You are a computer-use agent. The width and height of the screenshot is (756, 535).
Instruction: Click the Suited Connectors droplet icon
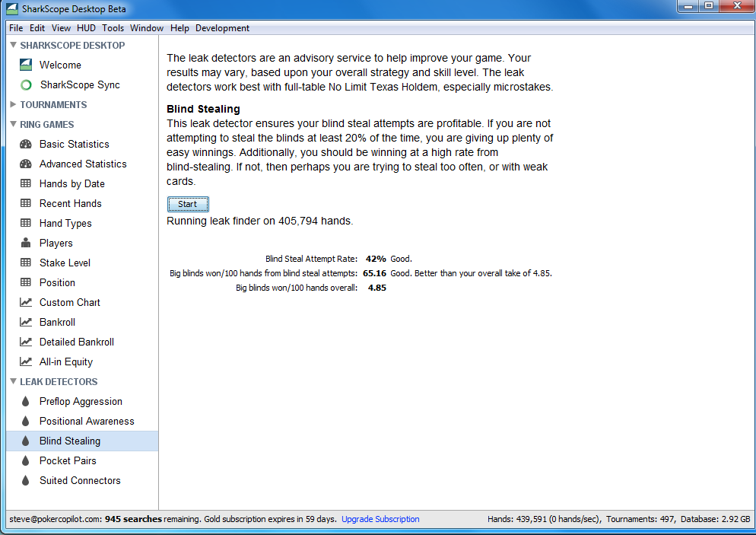26,480
